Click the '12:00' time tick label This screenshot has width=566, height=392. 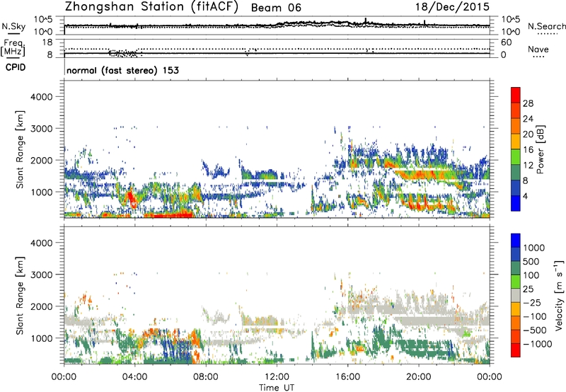coord(277,377)
